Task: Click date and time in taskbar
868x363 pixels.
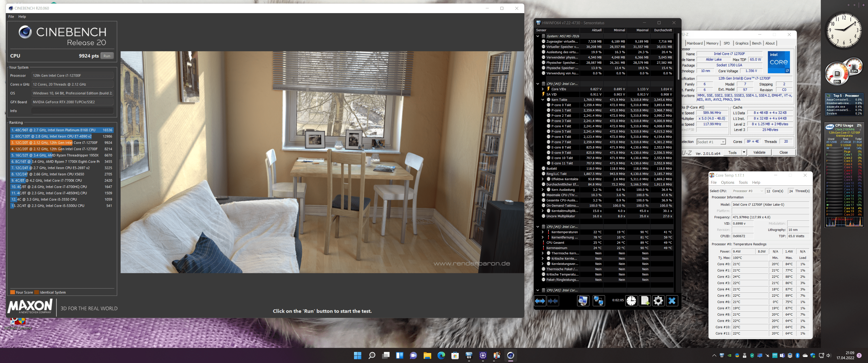Action: pos(845,355)
